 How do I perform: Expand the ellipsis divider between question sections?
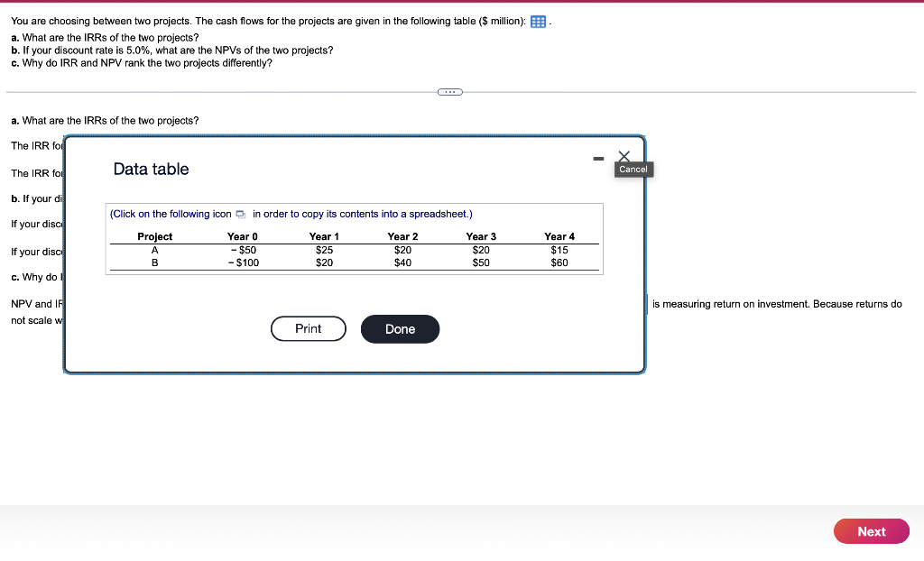pos(449,91)
